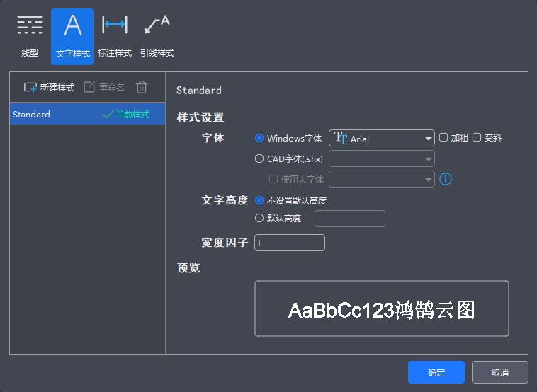Image resolution: width=537 pixels, height=392 pixels.
Task: Click the 重命名 rename icon
Action: coord(89,87)
